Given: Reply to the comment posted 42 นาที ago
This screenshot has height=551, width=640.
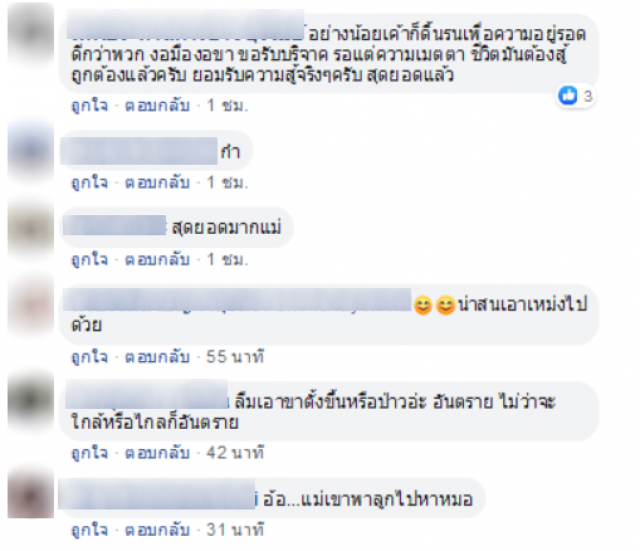Looking at the screenshot, I should (x=157, y=453).
